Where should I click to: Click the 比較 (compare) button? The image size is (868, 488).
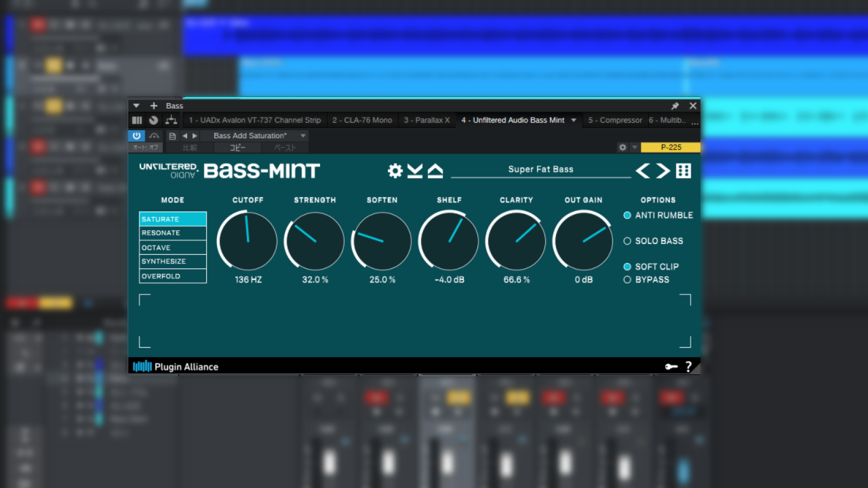(x=190, y=147)
